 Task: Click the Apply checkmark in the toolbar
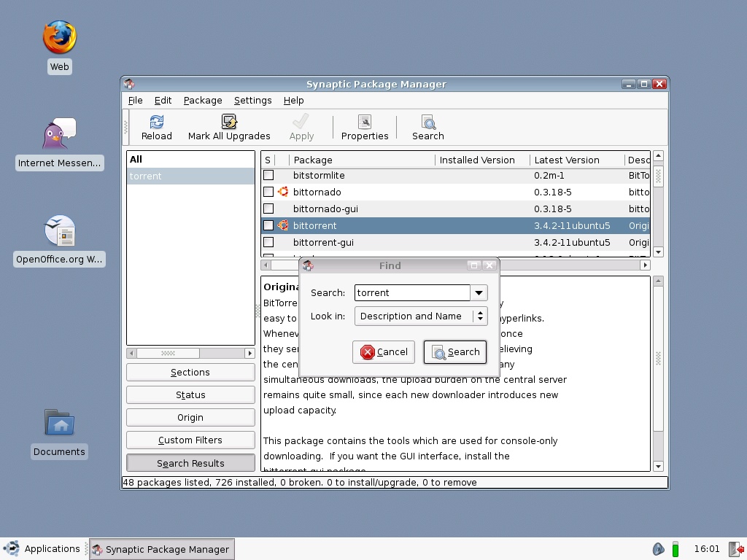click(x=301, y=122)
